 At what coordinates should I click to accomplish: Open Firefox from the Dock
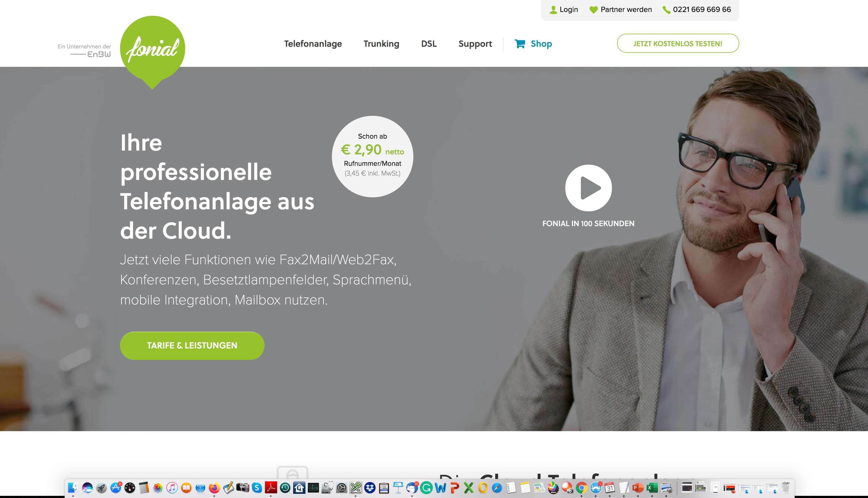coord(214,488)
